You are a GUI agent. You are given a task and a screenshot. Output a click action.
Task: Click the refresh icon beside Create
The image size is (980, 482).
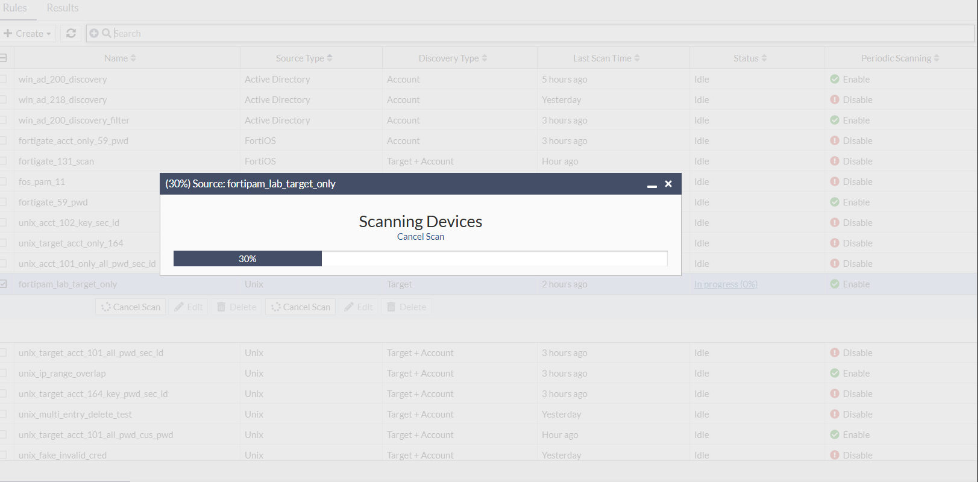(71, 33)
